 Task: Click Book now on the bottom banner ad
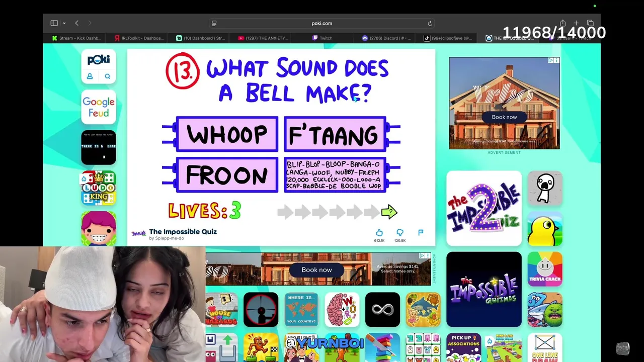coord(316,270)
